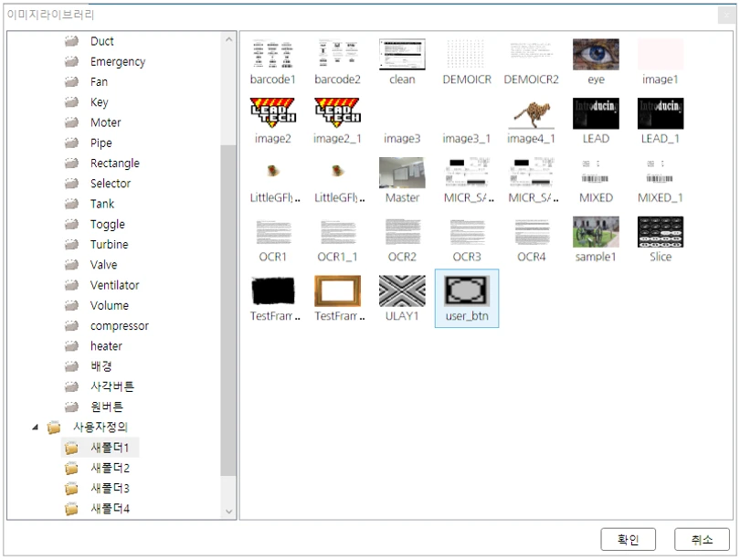Cancel with the 취소 button
The height and width of the screenshot is (560, 740).
(702, 539)
